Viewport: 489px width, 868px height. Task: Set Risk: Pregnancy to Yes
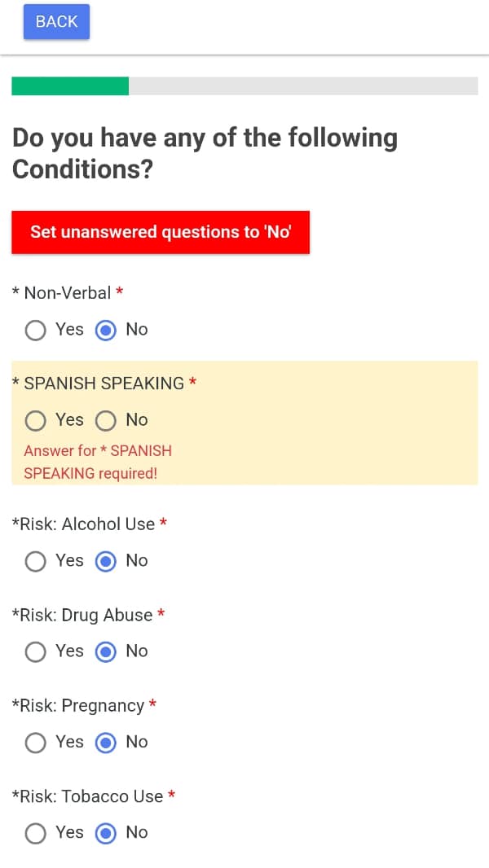(x=35, y=743)
